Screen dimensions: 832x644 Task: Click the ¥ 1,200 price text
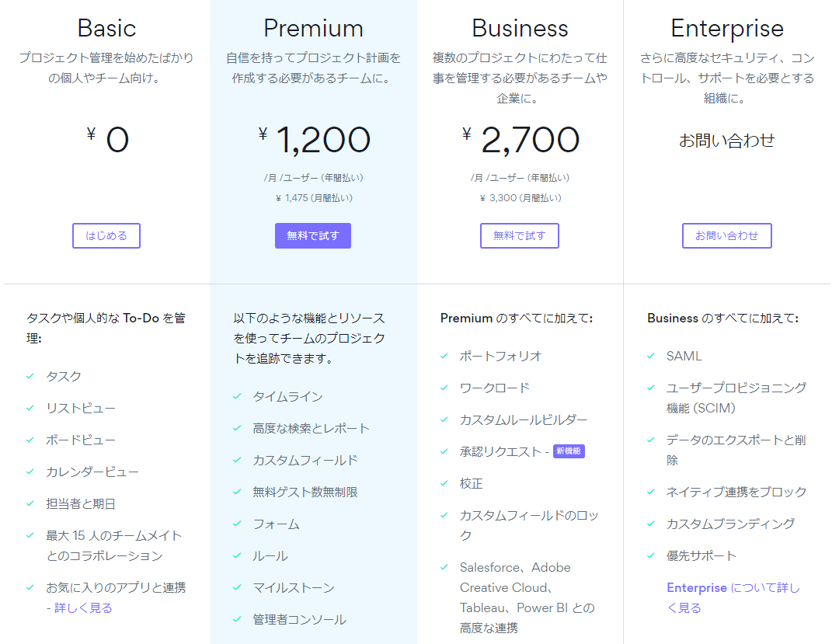click(x=314, y=140)
